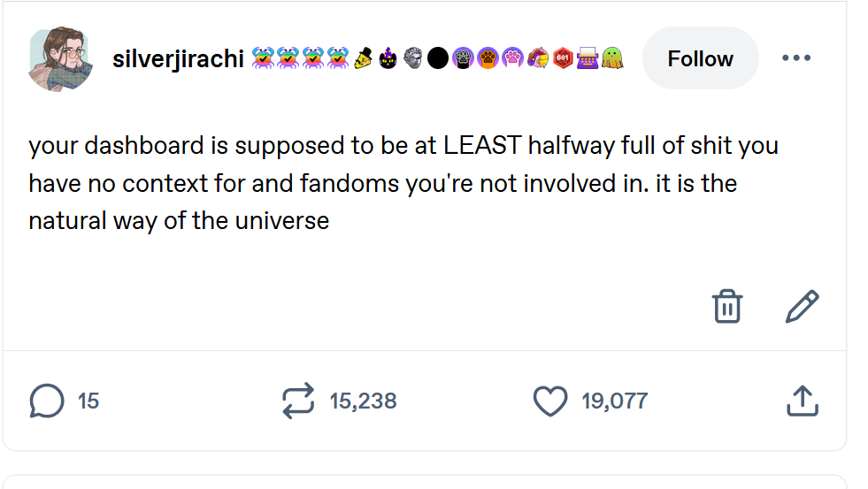
Task: Click the 15 replies count
Action: (x=88, y=401)
